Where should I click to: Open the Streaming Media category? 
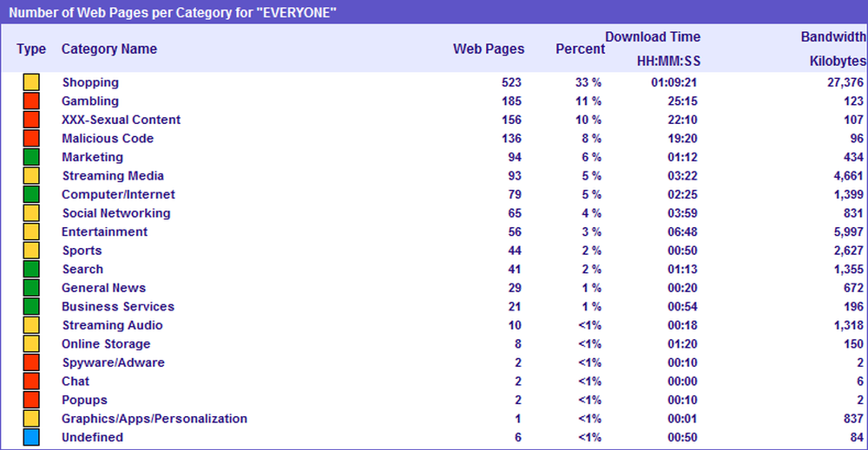pyautogui.click(x=113, y=176)
